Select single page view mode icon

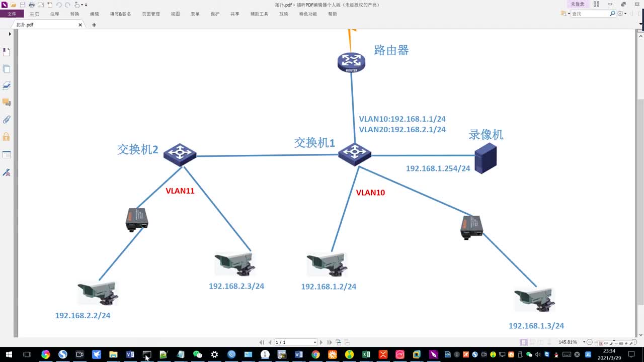pos(524,342)
